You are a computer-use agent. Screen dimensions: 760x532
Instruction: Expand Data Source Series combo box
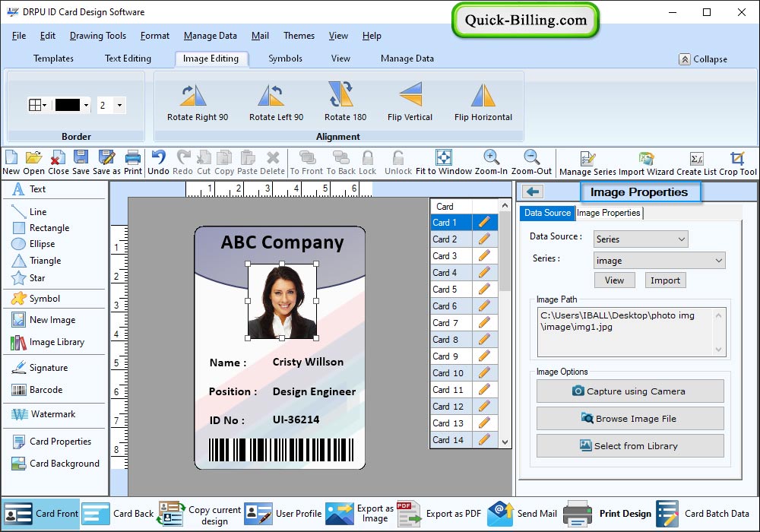[640, 239]
